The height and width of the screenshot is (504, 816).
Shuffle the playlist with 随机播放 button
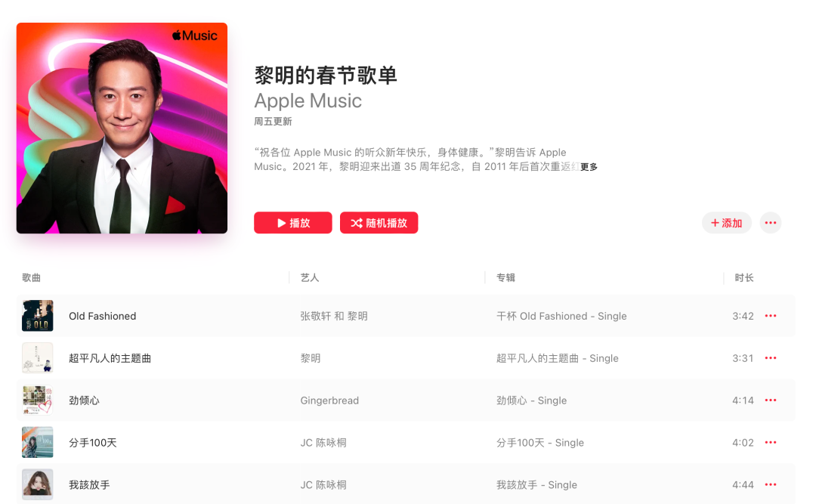[379, 223]
